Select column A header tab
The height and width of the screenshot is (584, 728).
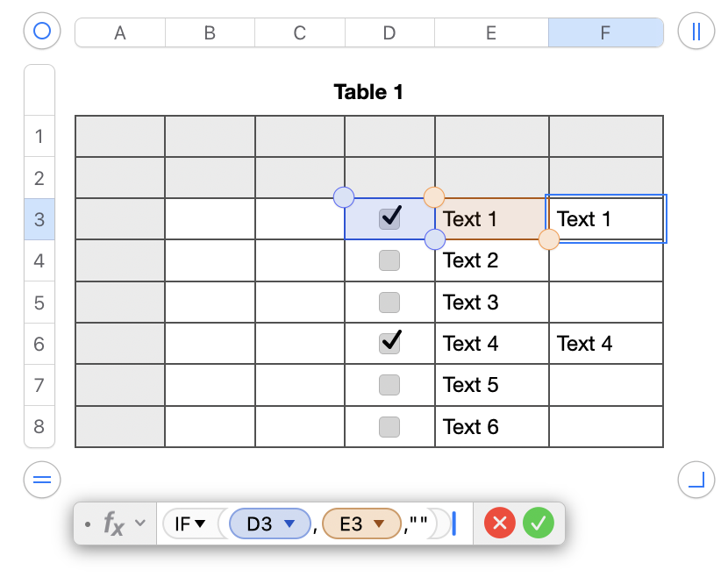120,33
